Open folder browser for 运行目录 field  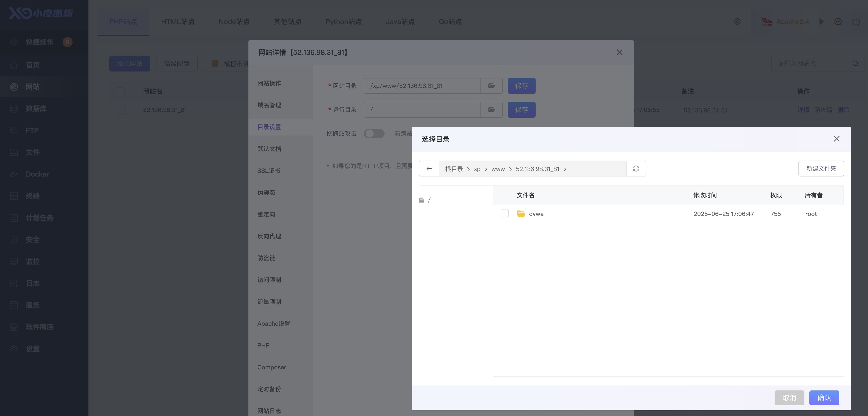[x=491, y=110]
